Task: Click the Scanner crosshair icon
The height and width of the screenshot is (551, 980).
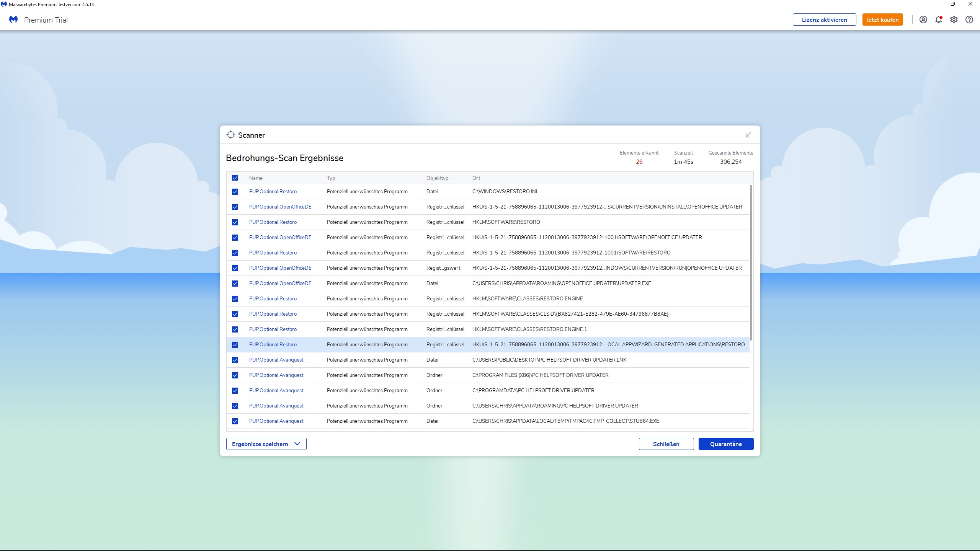Action: pos(230,135)
